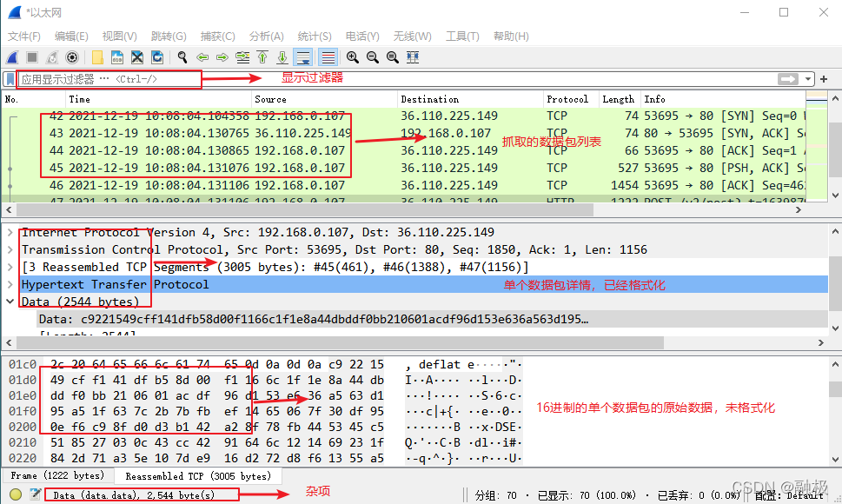Viewport: 842px width, 504px height.
Task: Collapse the Data (2544 bytes) node
Action: tap(10, 302)
